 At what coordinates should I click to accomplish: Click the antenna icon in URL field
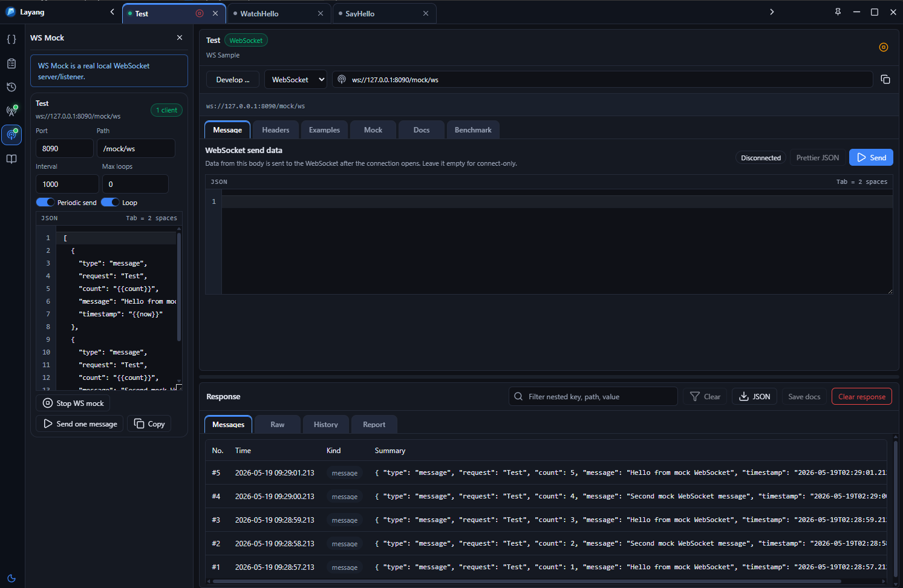click(x=342, y=79)
